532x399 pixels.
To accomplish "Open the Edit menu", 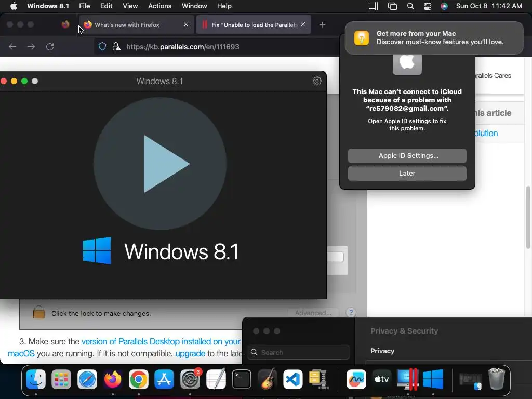I will point(106,6).
